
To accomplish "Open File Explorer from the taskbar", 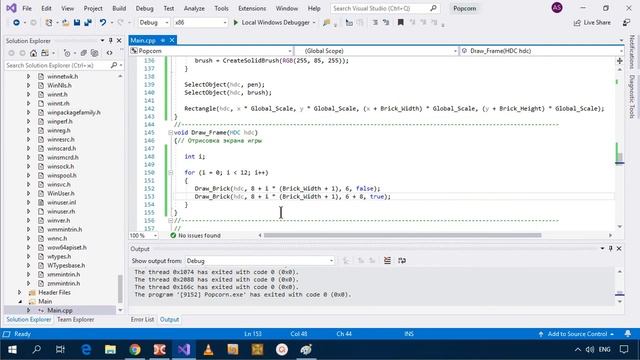I will pos(110,349).
